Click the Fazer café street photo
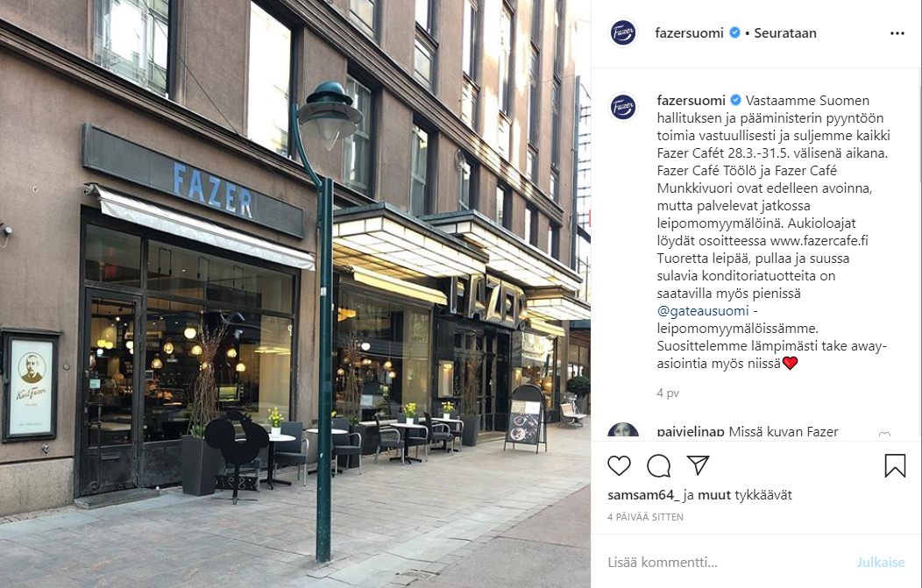This screenshot has height=588, width=922. point(295,294)
